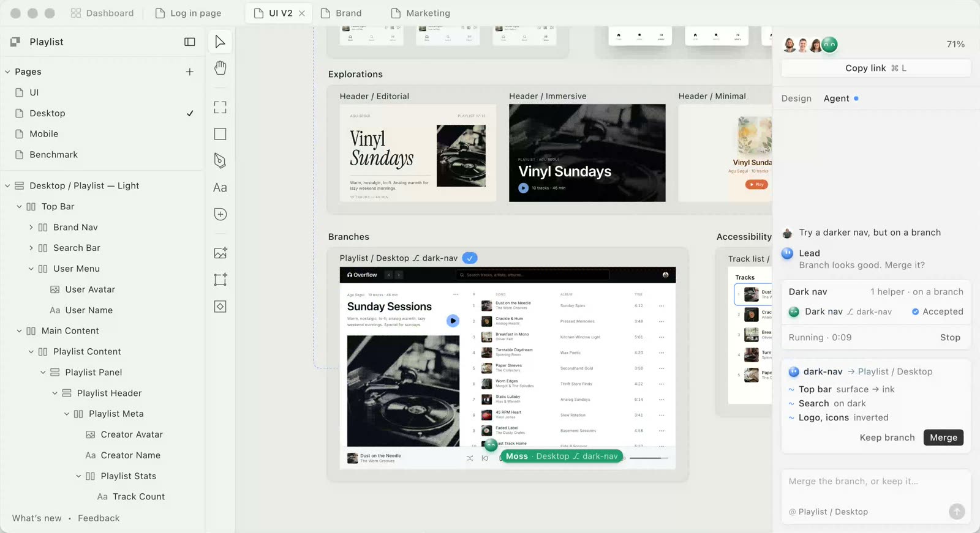Collapse the Main Content layer
980x533 pixels.
point(19,331)
